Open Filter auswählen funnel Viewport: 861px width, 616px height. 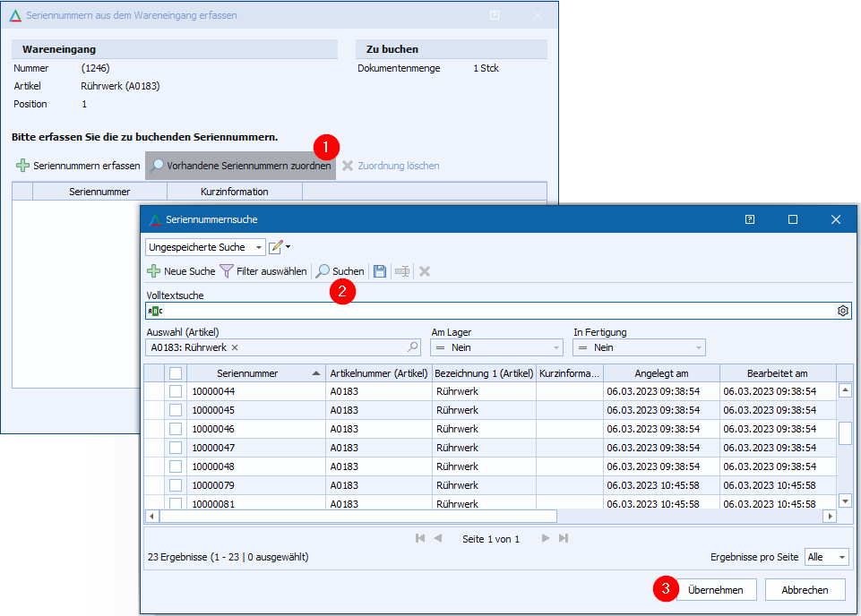point(263,271)
